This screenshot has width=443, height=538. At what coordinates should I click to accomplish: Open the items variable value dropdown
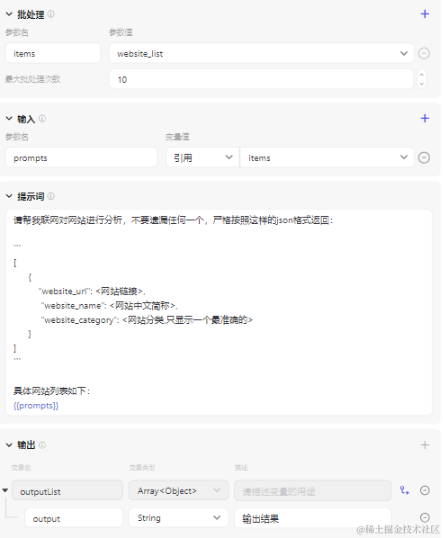pos(327,157)
